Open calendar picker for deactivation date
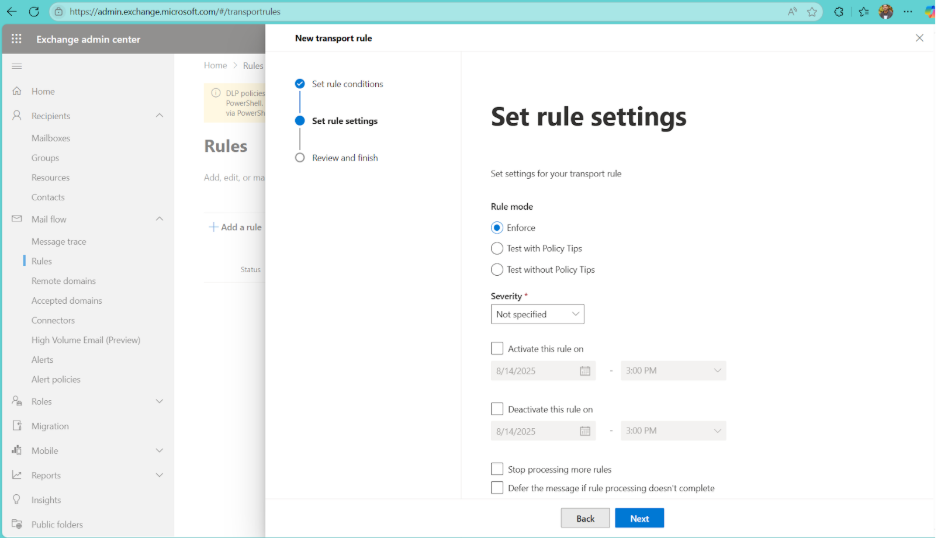The width and height of the screenshot is (936, 538). point(585,431)
